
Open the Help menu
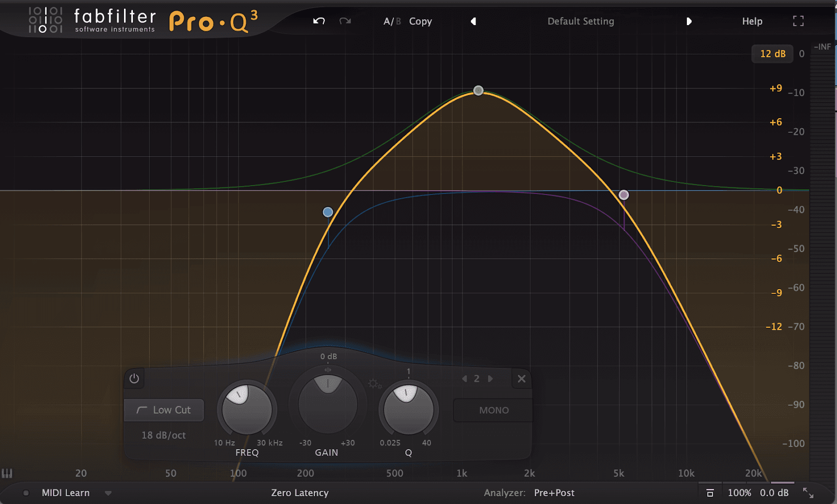752,21
